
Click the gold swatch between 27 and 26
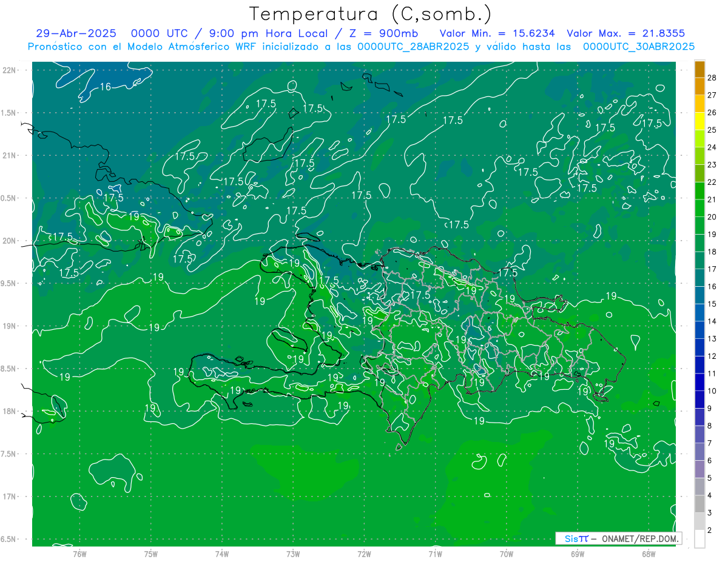click(x=699, y=104)
